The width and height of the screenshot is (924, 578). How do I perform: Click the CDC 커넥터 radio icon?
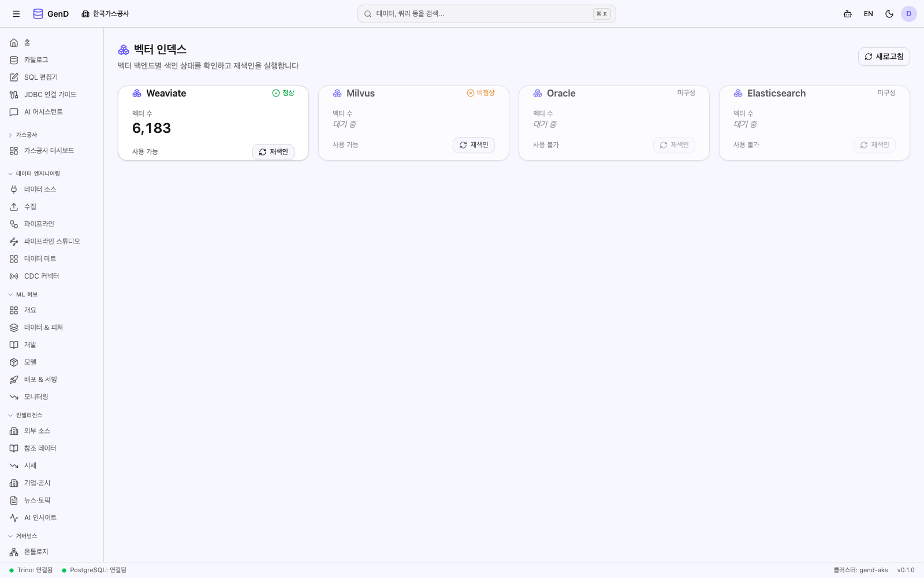(14, 276)
